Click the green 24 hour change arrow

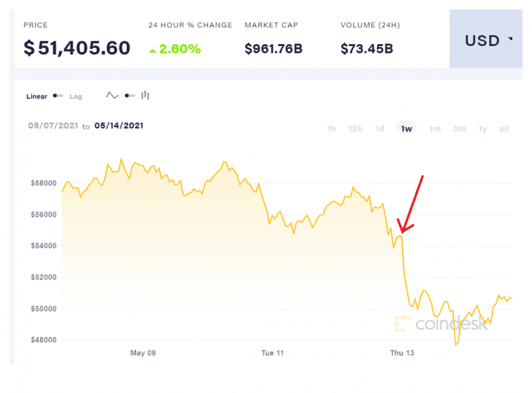(x=152, y=50)
